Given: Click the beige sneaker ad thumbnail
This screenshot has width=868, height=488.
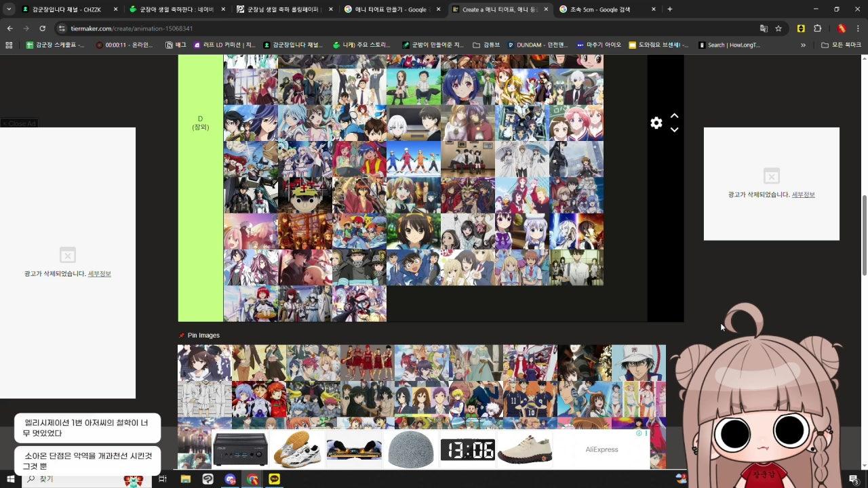Looking at the screenshot, I should pyautogui.click(x=524, y=449).
